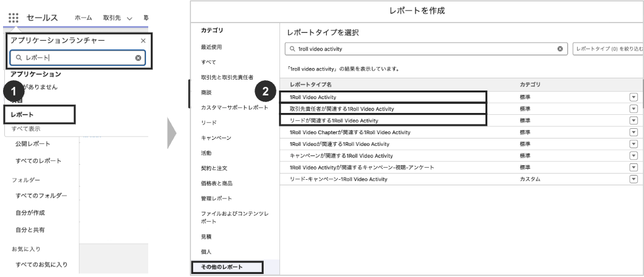Click the report type search box

(x=426, y=49)
